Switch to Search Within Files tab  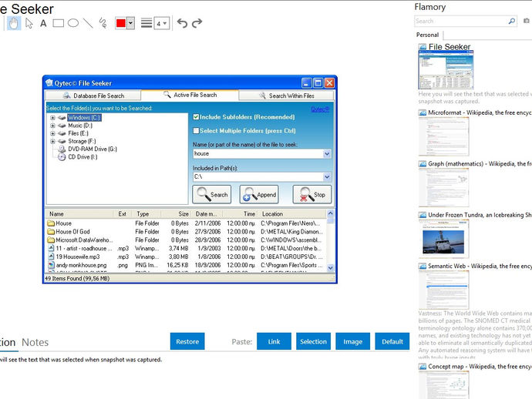click(287, 96)
